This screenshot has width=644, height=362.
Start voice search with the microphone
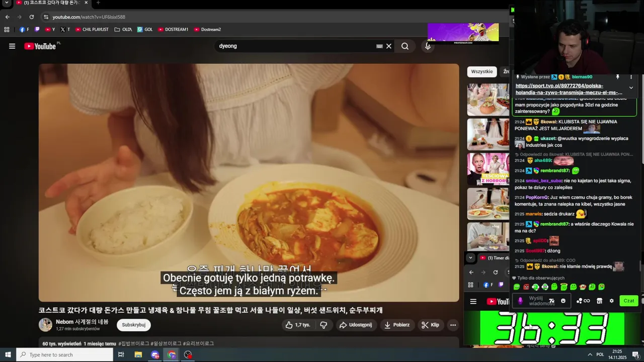pos(428,46)
